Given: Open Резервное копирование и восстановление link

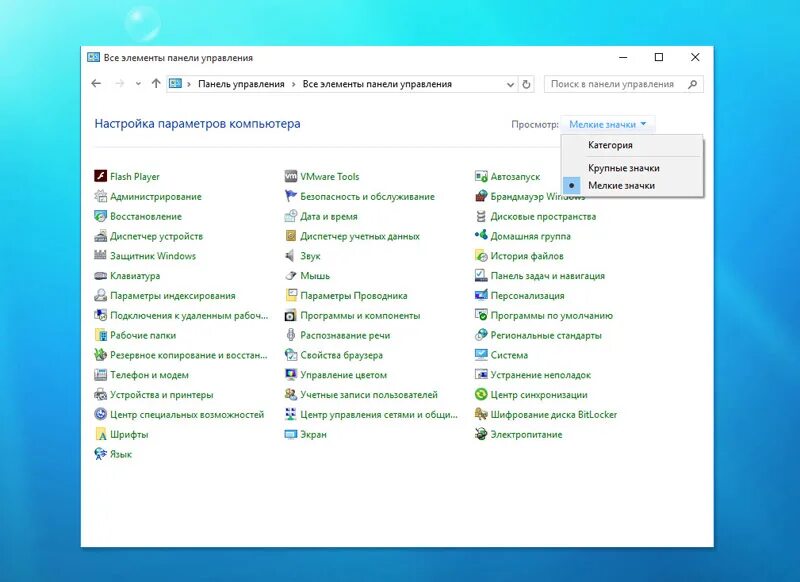Looking at the screenshot, I should pos(189,355).
